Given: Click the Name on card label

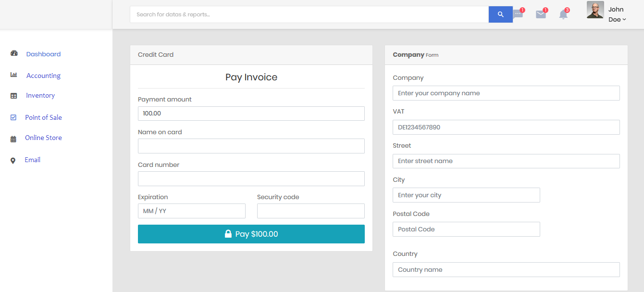Looking at the screenshot, I should pos(160,132).
